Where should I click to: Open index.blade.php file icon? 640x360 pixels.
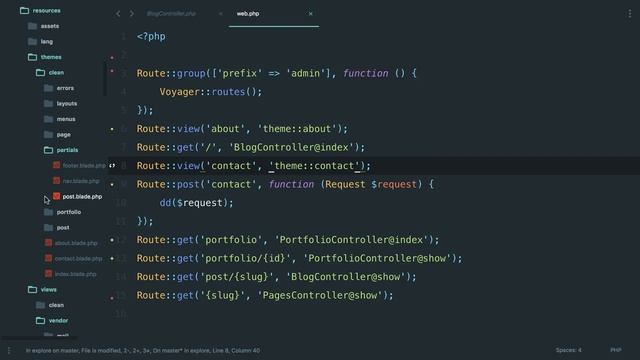[x=48, y=274]
